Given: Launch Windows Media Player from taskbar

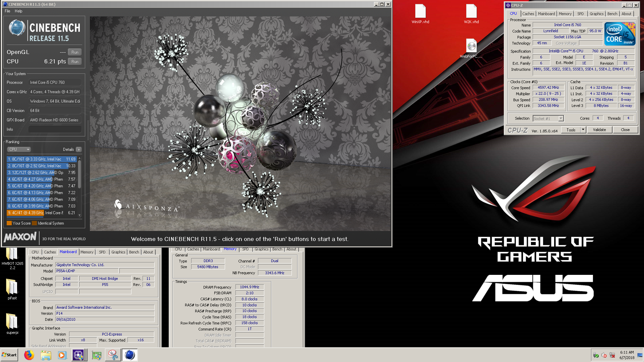Looking at the screenshot, I should (x=62, y=355).
